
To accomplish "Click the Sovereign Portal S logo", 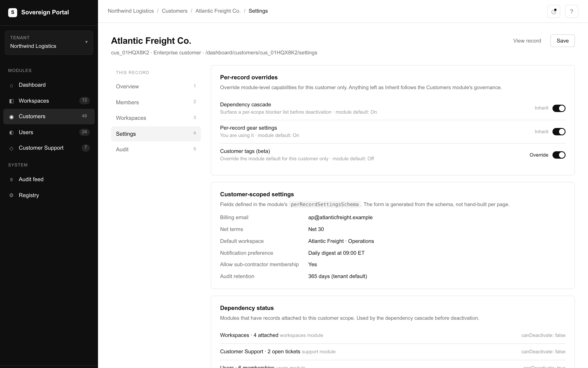I will [x=13, y=12].
